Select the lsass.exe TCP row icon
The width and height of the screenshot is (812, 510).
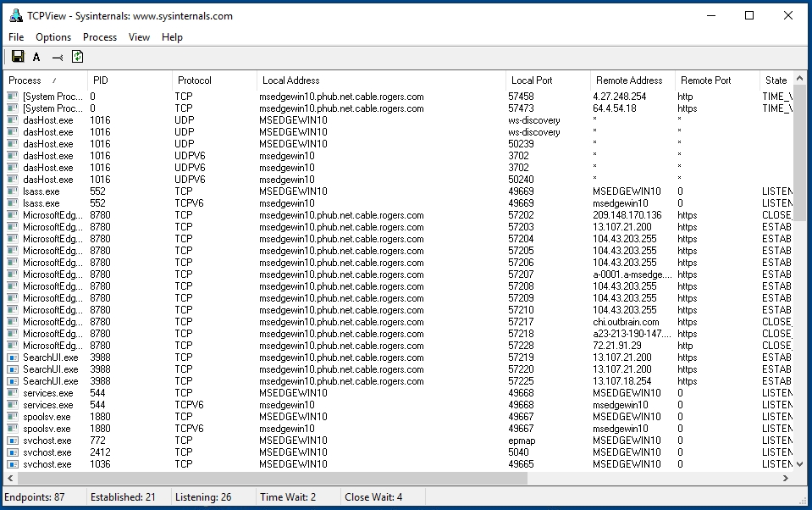click(12, 191)
